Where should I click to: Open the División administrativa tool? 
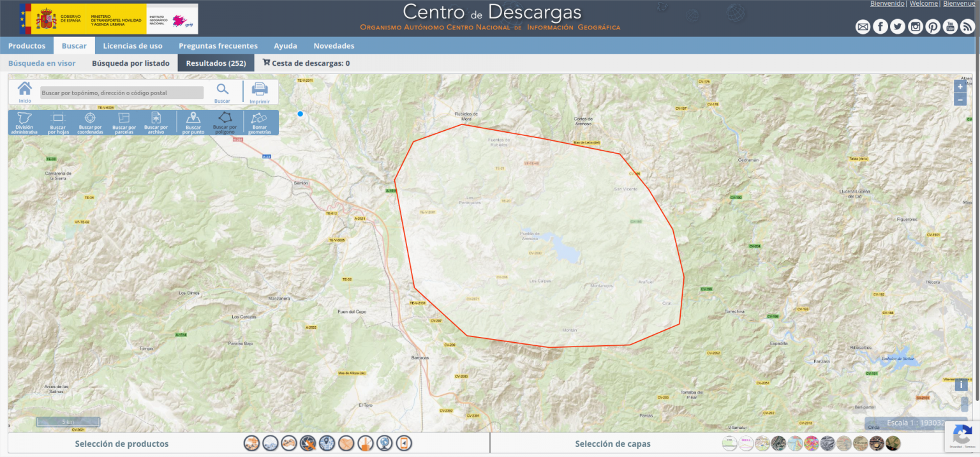(x=25, y=122)
